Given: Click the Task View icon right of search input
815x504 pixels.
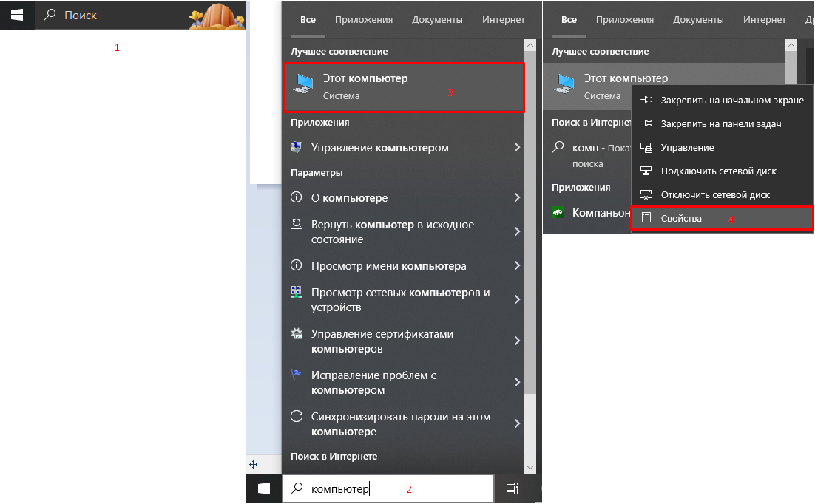Looking at the screenshot, I should pos(512,488).
